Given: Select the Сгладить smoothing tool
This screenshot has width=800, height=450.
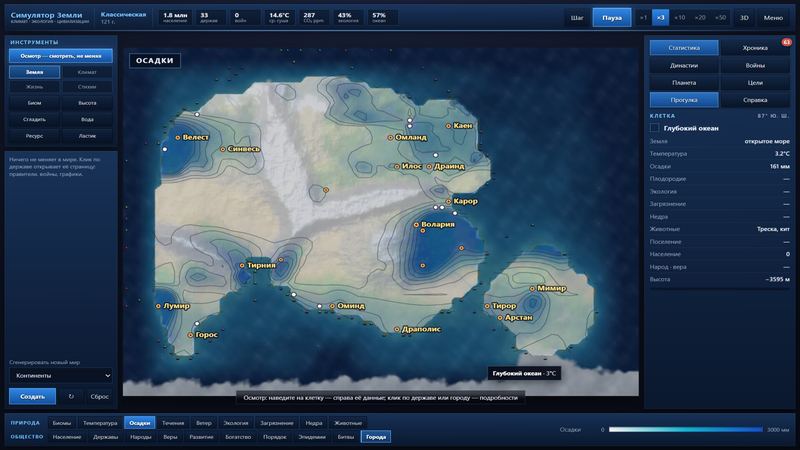Looking at the screenshot, I should [x=34, y=119].
